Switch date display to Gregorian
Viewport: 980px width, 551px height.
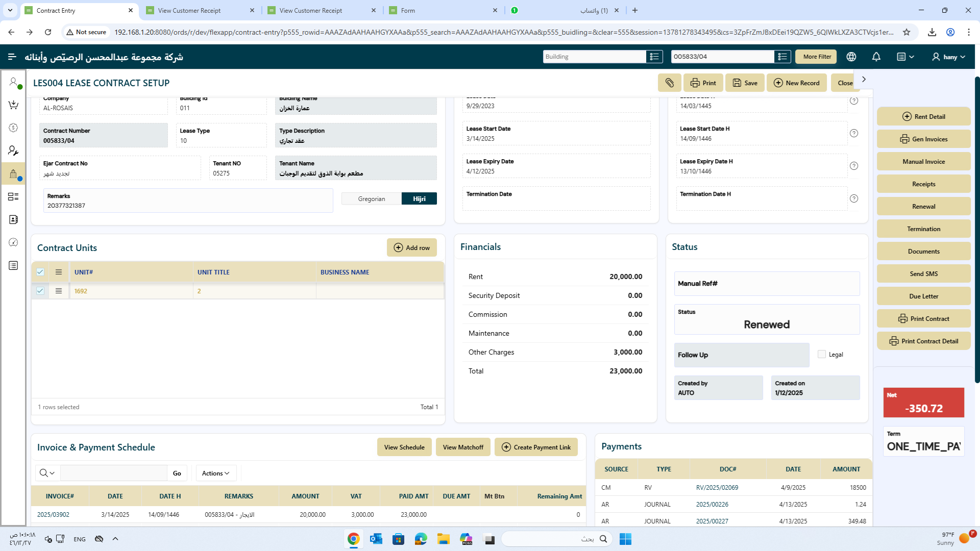tap(371, 198)
